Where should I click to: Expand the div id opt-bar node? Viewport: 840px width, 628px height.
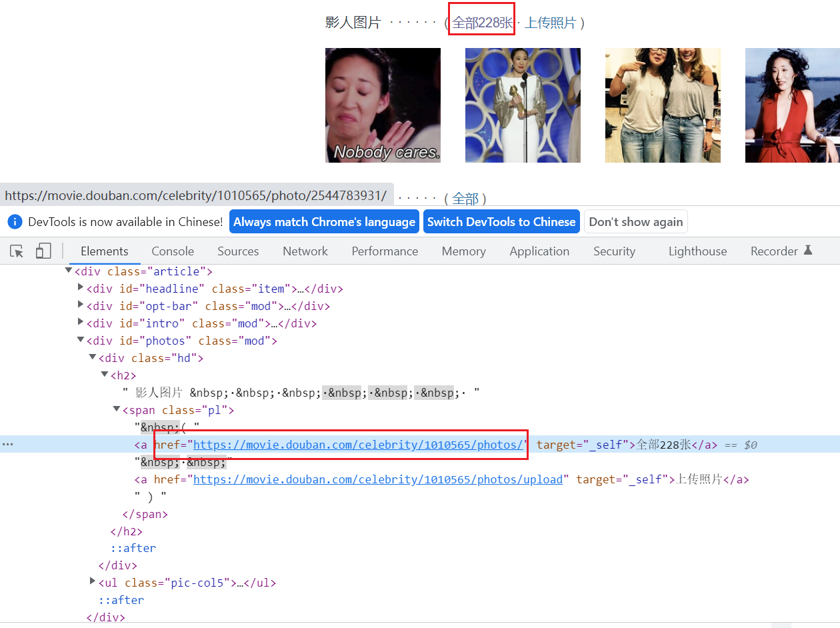[81, 305]
